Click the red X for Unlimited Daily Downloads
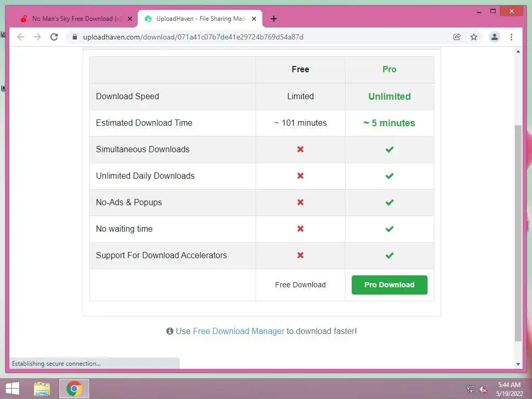This screenshot has height=399, width=532. coord(300,176)
